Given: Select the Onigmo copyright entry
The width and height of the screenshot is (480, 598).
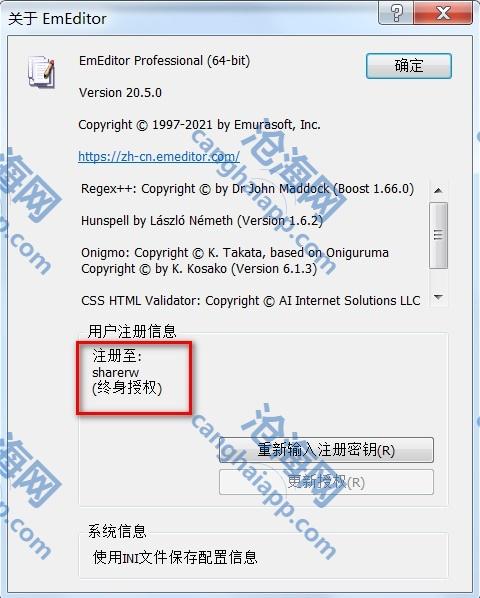Looking at the screenshot, I should pyautogui.click(x=235, y=261).
